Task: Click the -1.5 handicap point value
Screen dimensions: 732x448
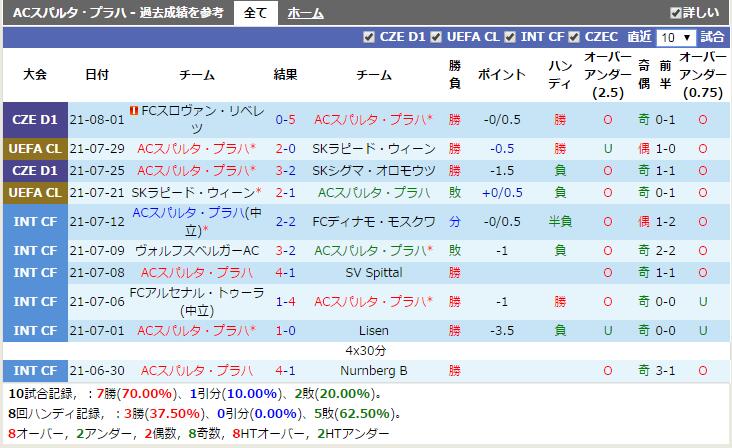Action: pos(502,171)
